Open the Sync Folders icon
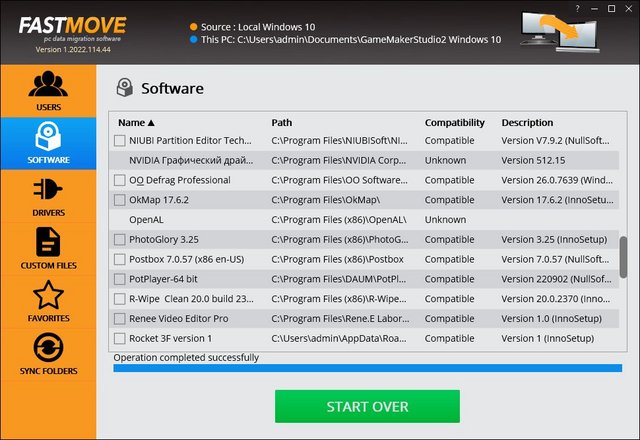 (x=48, y=347)
